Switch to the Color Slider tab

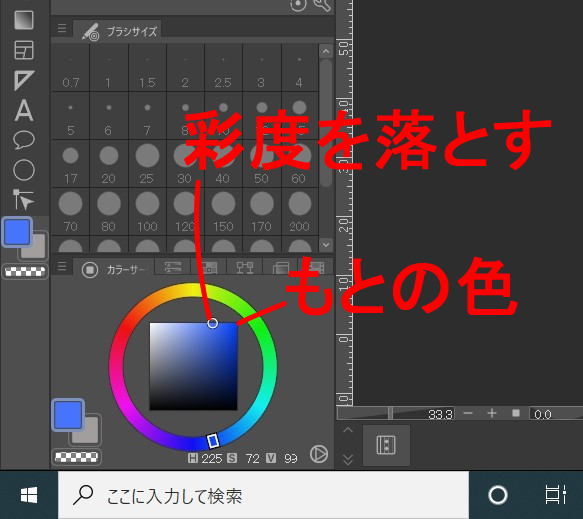pyautogui.click(x=173, y=267)
